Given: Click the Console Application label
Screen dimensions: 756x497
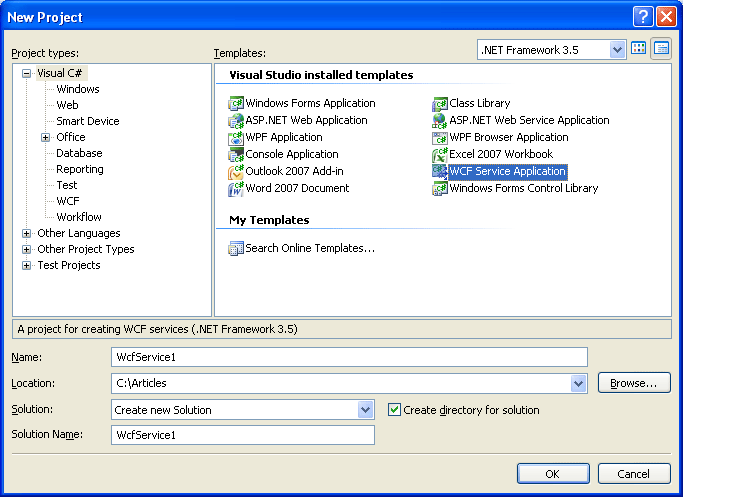Looking at the screenshot, I should [x=292, y=154].
